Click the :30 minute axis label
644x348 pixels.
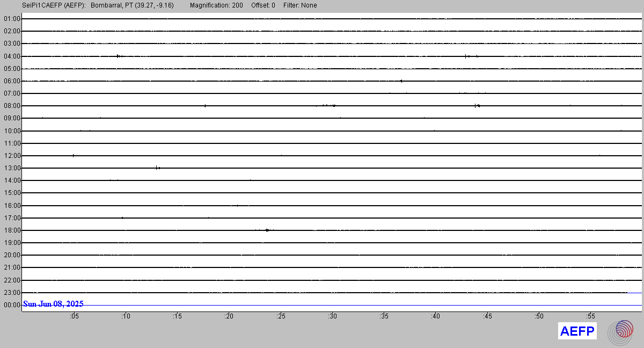click(332, 316)
